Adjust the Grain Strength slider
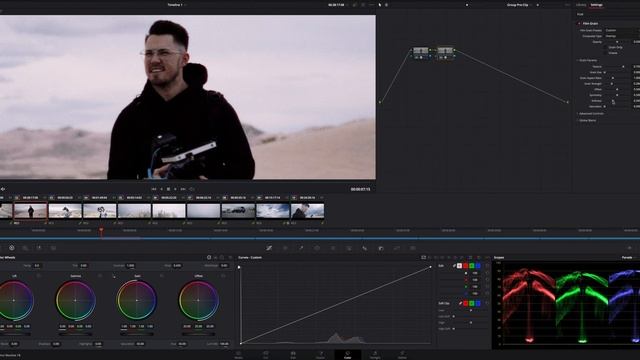Viewport: 640px width, 360px height. click(617, 84)
